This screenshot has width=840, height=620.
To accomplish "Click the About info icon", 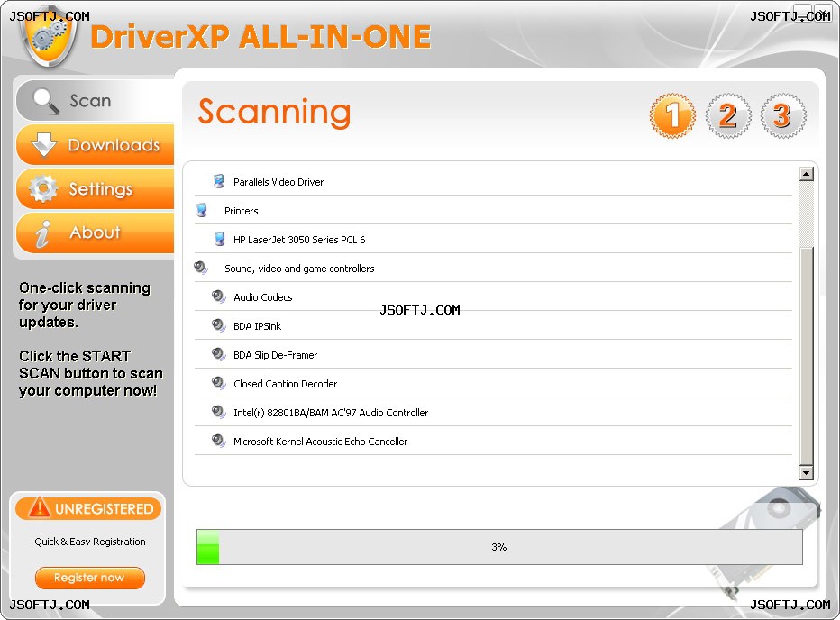I will (43, 233).
